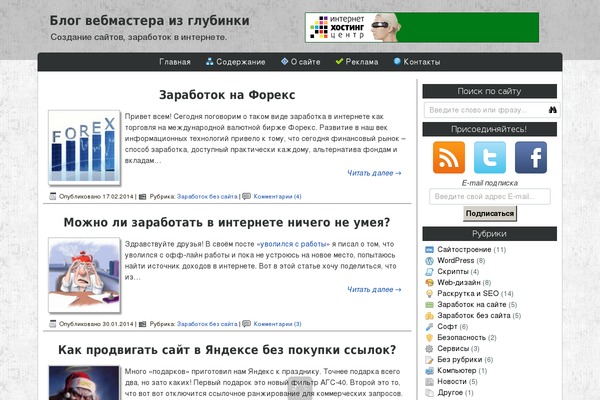This screenshot has width=600, height=400.
Task: Click the Безопасность shield icon
Action: pyautogui.click(x=429, y=338)
